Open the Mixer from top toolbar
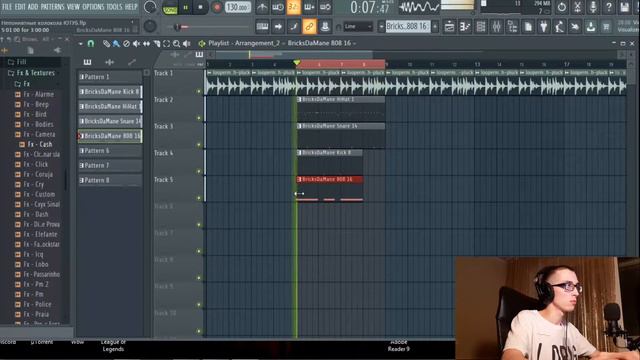This screenshot has height=360, width=640. pyautogui.click(x=496, y=27)
